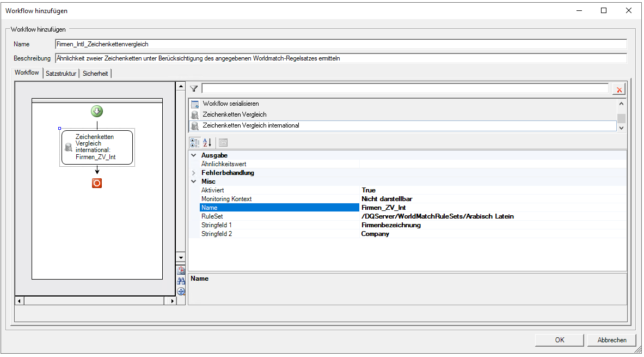Open the property pages toolbar button
The height and width of the screenshot is (357, 644).
tap(223, 143)
